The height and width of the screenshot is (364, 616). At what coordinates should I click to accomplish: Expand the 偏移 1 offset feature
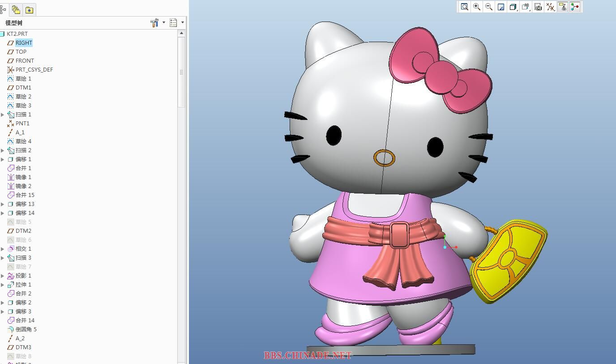(3, 159)
